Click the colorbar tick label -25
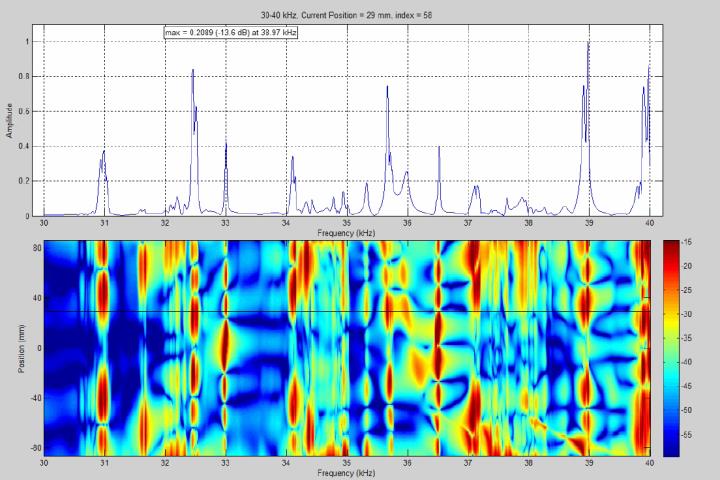The height and width of the screenshot is (480, 720). coord(686,290)
